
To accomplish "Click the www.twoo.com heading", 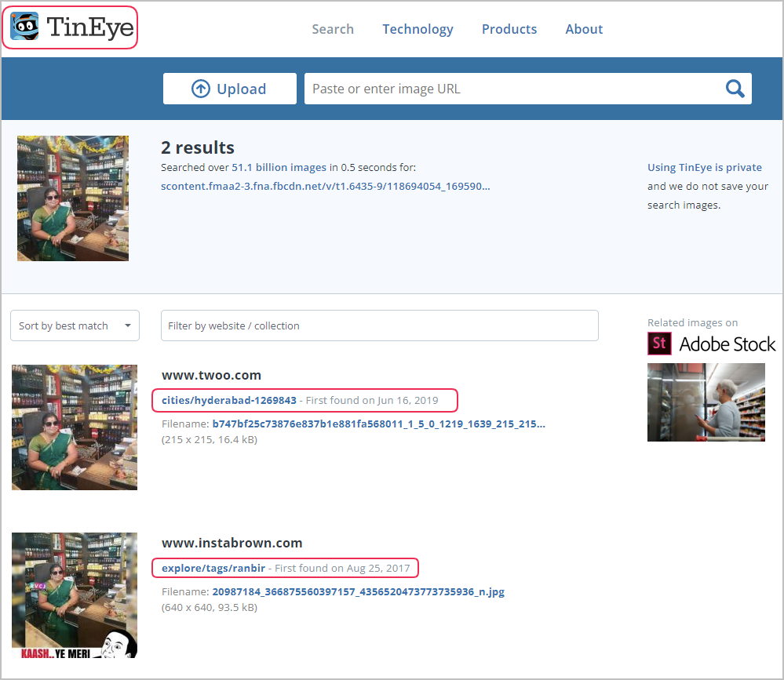I will pyautogui.click(x=211, y=375).
